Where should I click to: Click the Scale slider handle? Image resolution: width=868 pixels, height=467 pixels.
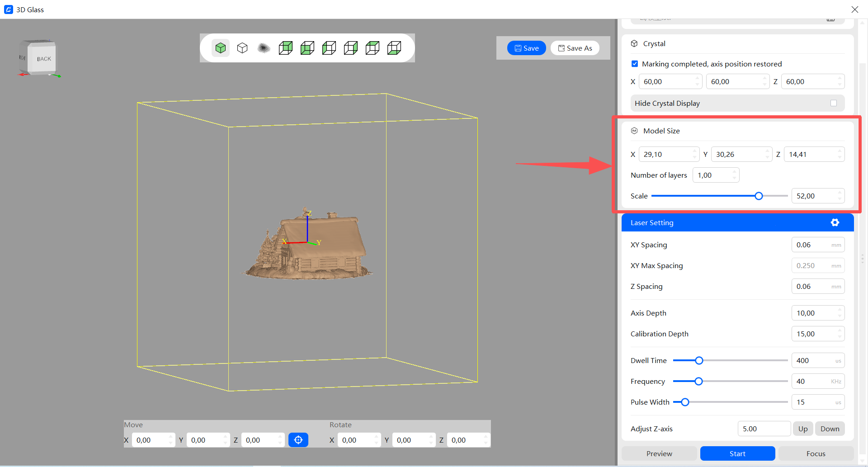click(759, 196)
